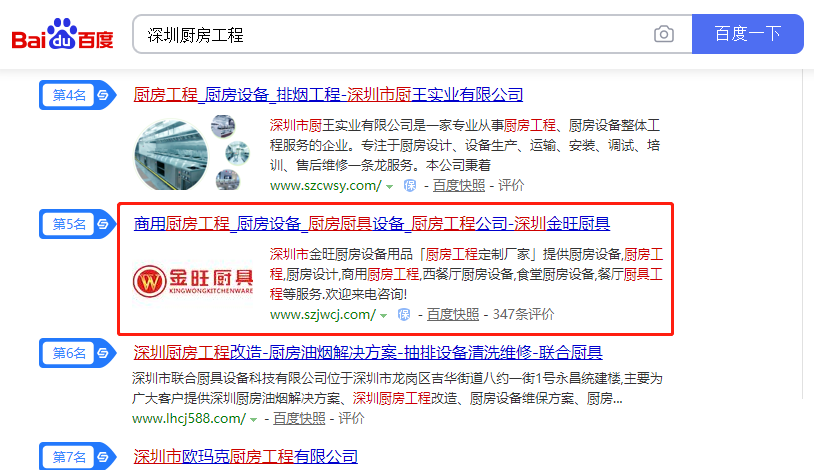Click the 保 shield icon beside www.szcwsy.com
814x470 pixels.
coord(410,185)
